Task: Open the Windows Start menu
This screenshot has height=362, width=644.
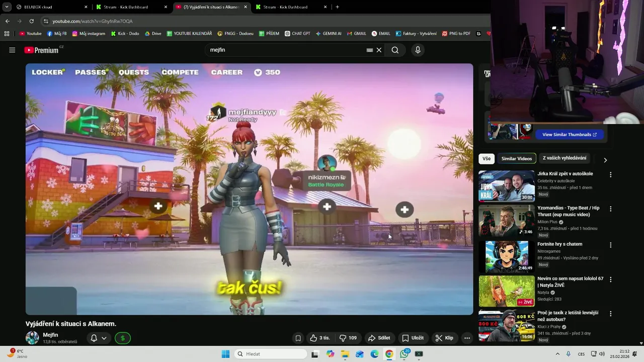Action: [225, 354]
